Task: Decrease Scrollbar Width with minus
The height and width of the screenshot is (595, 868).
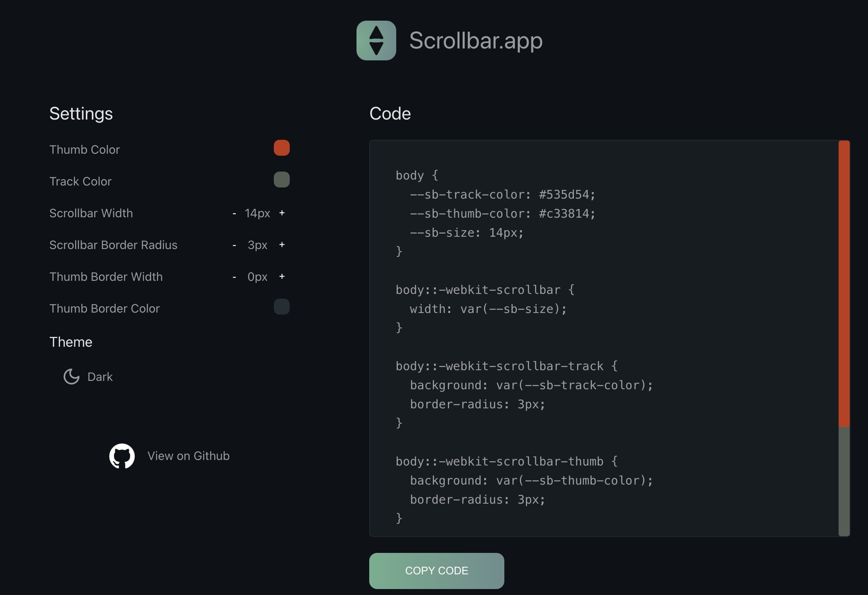Action: (x=234, y=213)
